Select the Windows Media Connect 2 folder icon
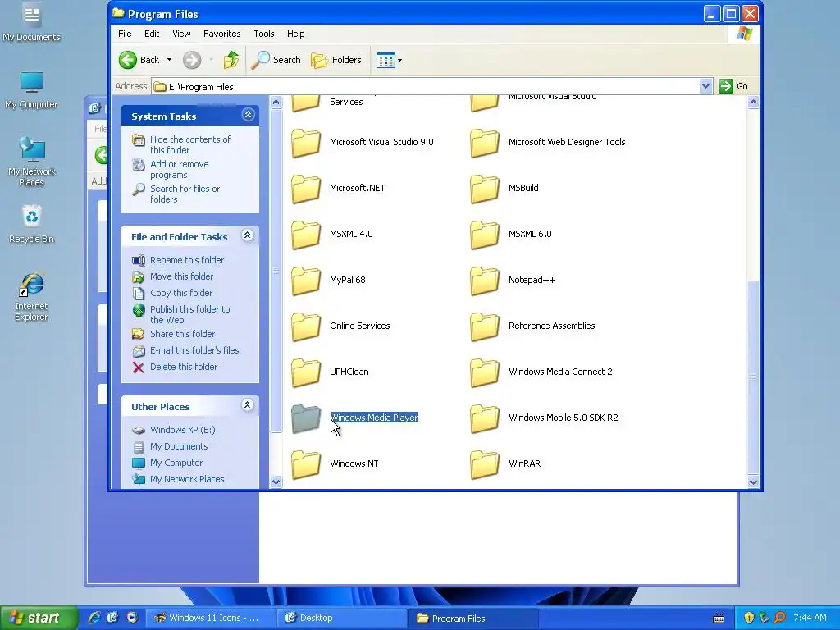Viewport: 840px width, 630px height. (485, 373)
